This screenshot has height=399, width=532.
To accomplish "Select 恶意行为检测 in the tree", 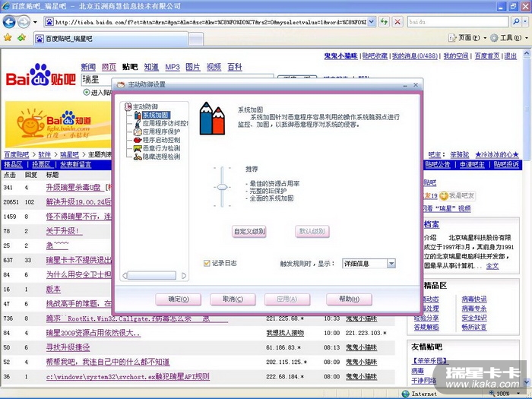I will click(161, 148).
